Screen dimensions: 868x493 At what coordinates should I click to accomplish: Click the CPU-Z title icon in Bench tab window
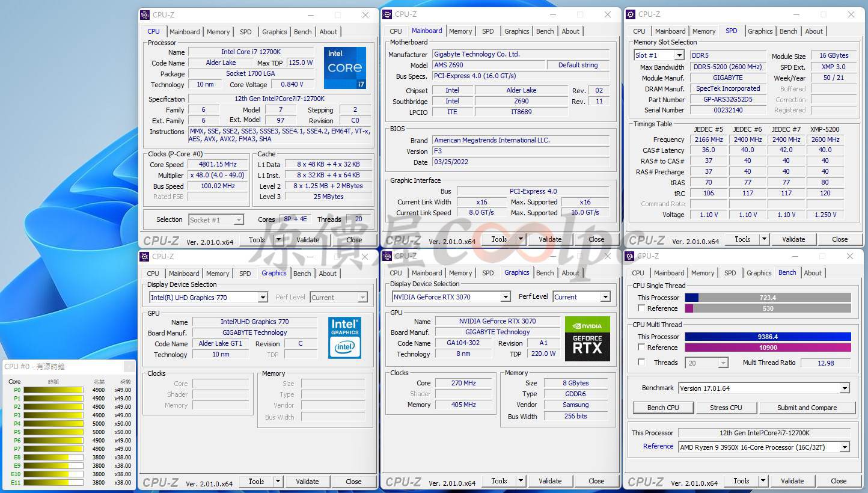point(631,256)
